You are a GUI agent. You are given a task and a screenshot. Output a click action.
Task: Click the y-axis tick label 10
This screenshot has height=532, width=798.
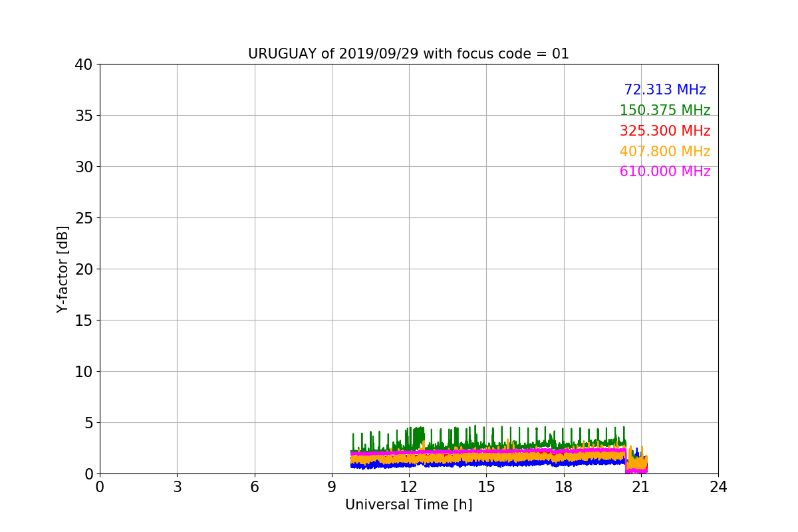83,372
